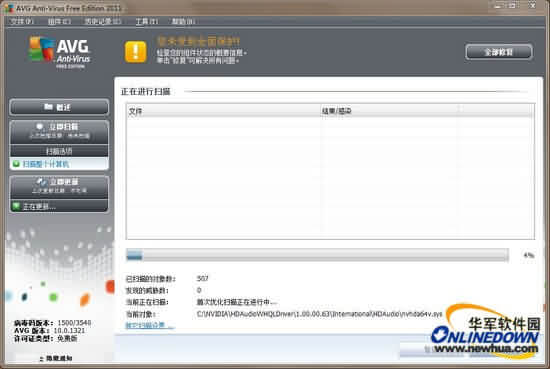Select the 正在更新... status entry
This screenshot has height=369, width=550.
[x=59, y=206]
